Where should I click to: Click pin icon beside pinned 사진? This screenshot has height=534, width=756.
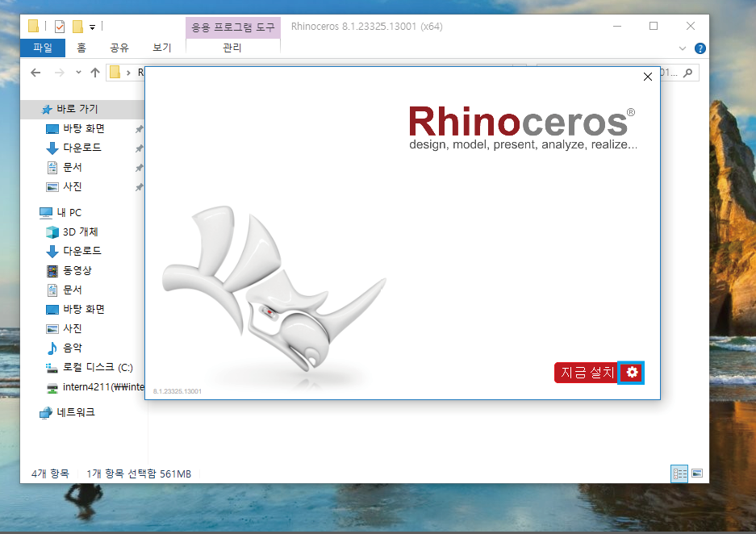(x=139, y=187)
